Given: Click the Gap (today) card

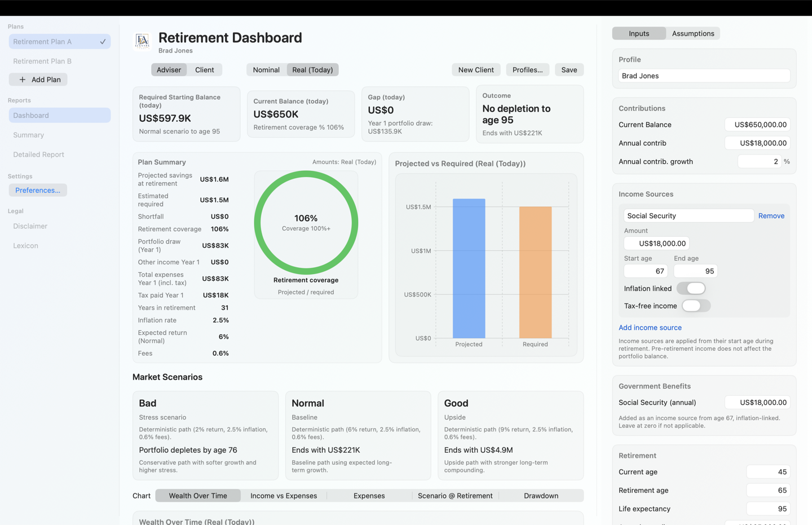Looking at the screenshot, I should tap(416, 114).
